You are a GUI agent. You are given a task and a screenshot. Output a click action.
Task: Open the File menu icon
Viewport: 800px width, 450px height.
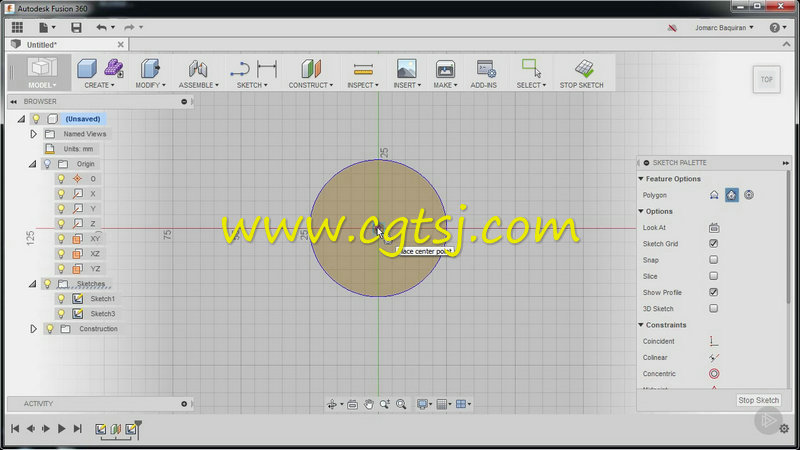(x=46, y=27)
